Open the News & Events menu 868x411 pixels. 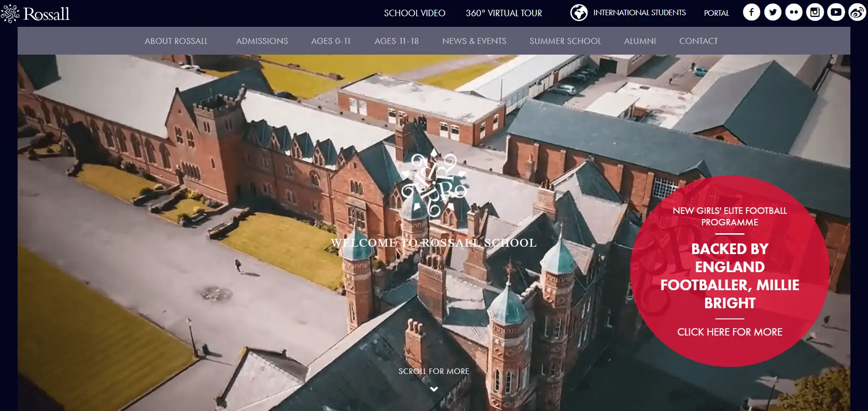(x=474, y=41)
